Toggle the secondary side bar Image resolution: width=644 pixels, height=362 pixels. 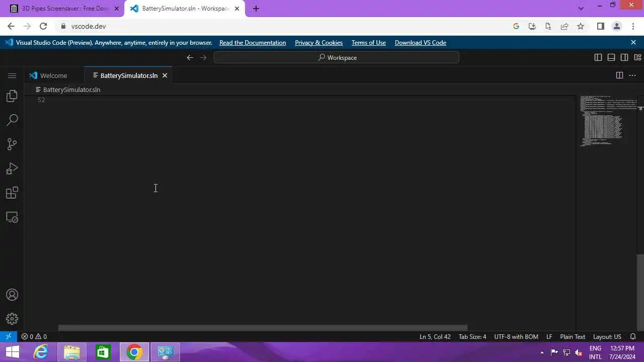pos(624,57)
